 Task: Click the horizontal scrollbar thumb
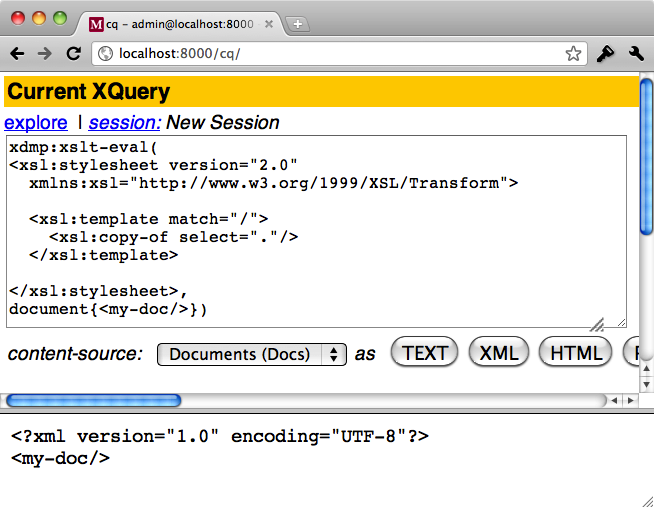(x=93, y=401)
